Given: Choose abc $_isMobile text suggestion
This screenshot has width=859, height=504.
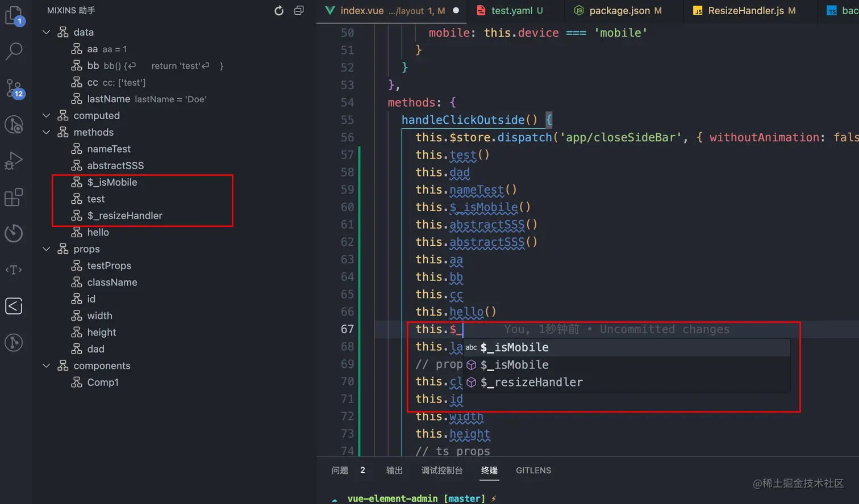Looking at the screenshot, I should (627, 347).
